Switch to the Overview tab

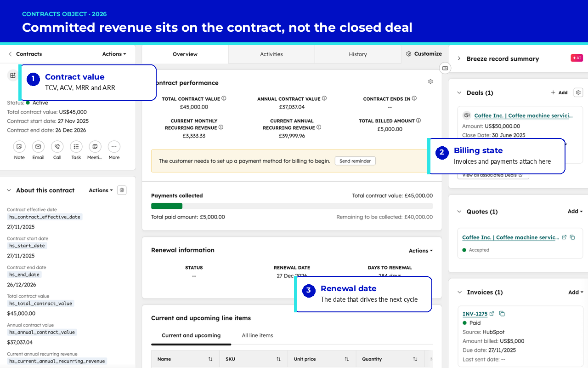(x=185, y=54)
